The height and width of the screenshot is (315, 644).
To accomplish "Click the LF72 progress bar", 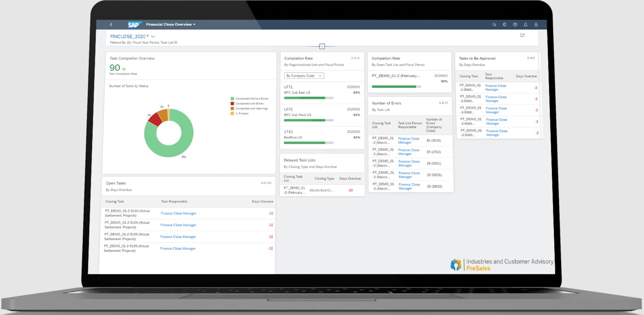I will (x=308, y=120).
